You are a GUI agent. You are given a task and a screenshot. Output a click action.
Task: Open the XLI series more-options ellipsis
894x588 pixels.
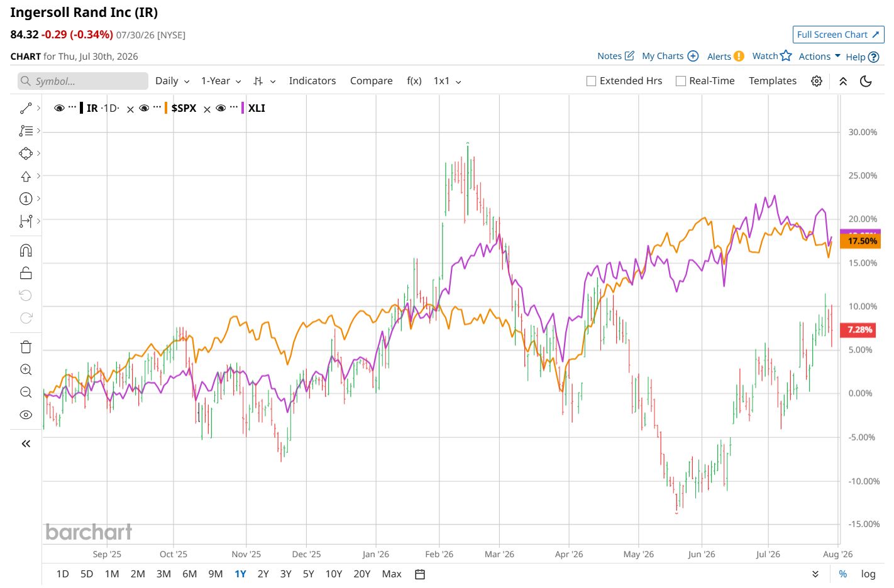point(234,107)
